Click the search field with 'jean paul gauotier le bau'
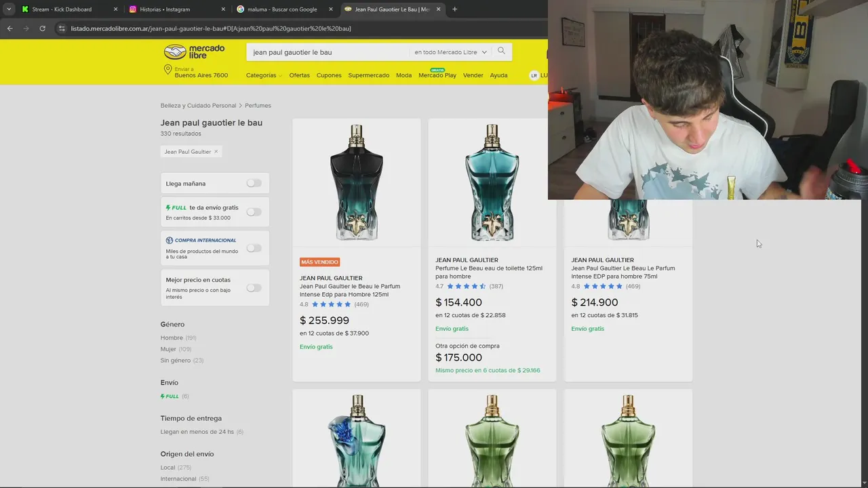Viewport: 868px width, 488px height. 329,52
